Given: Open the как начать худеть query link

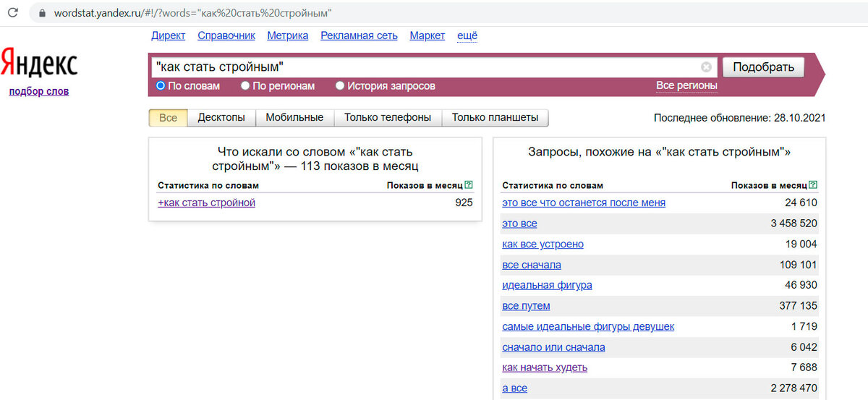Looking at the screenshot, I should pyautogui.click(x=545, y=367).
